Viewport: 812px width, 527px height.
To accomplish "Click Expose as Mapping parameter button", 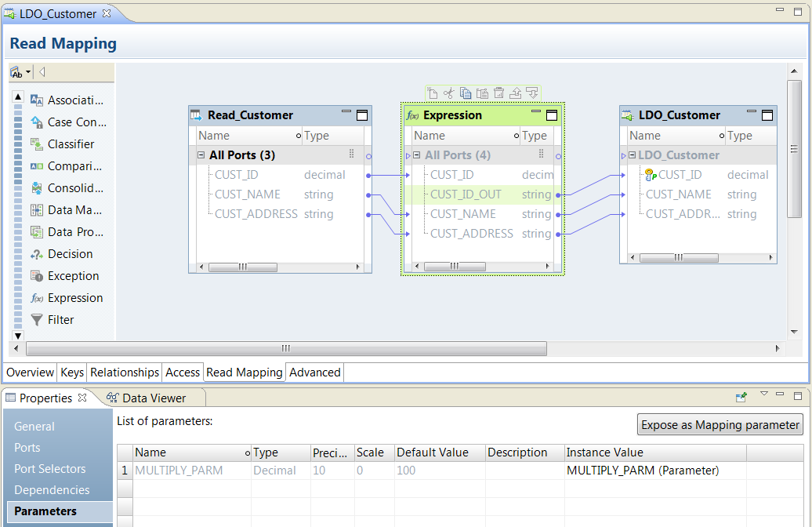I will pos(720,425).
